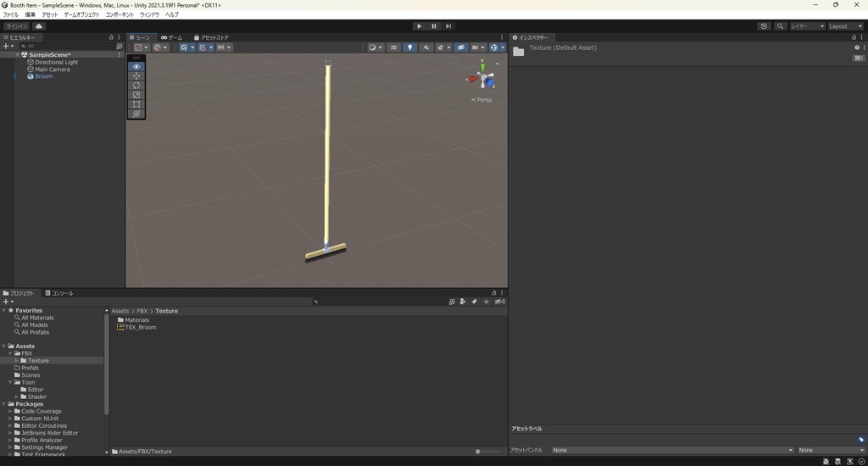Open the draw mode shading dropdown
The height and width of the screenshot is (466, 868).
(376, 47)
